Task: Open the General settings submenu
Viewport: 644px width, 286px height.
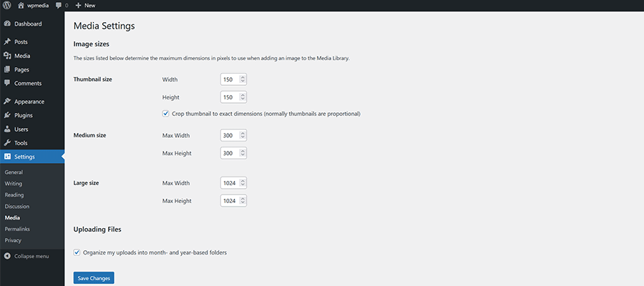Action: tap(14, 172)
